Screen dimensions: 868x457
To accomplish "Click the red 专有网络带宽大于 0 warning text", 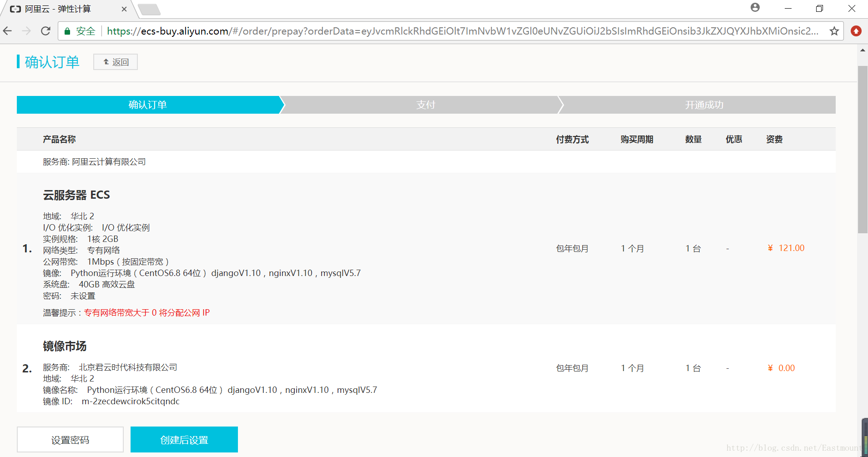I will tap(147, 312).
